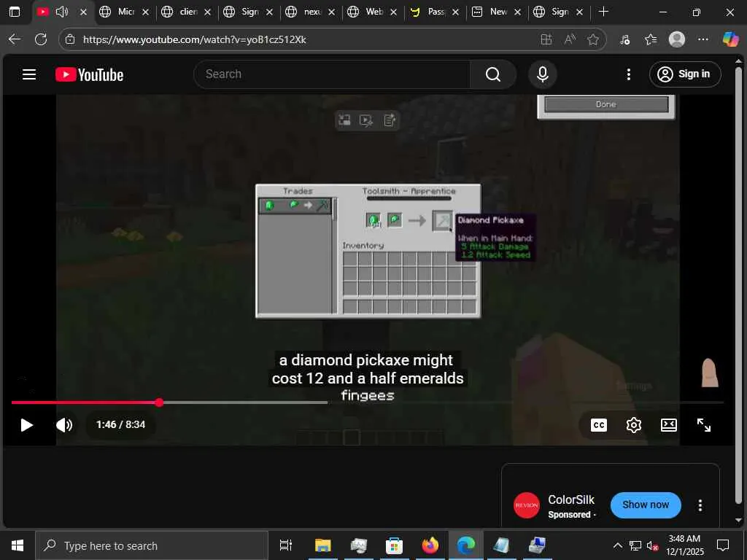This screenshot has width=747, height=560.
Task: Open the YouTube guide hamburger menu
Action: point(29,74)
